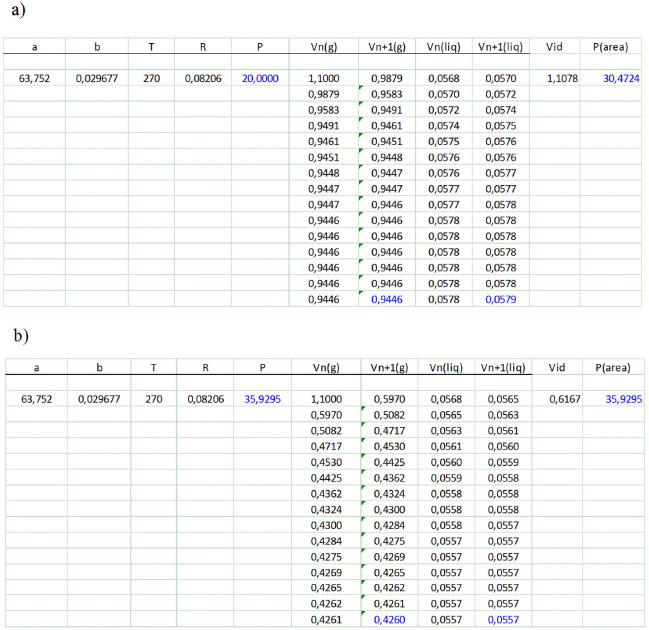The image size is (649, 630).
Task: Select the 63,752 cell in table b
Action: (35, 398)
